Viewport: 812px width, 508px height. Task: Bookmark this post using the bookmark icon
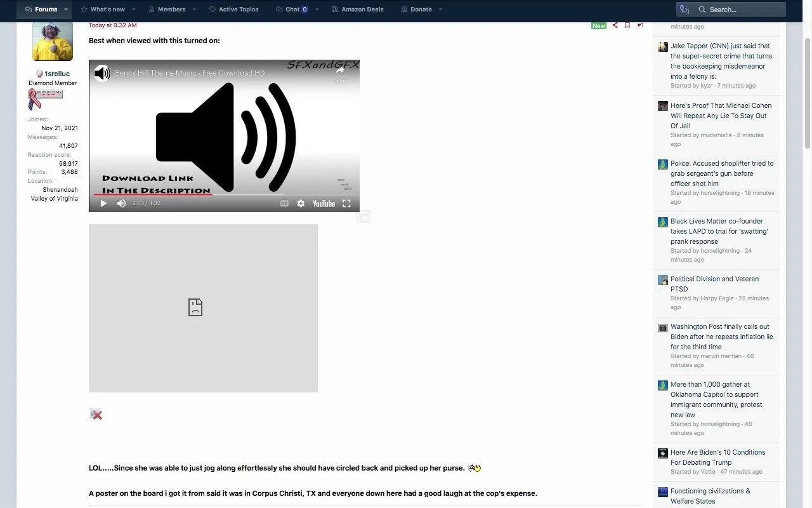click(627, 25)
